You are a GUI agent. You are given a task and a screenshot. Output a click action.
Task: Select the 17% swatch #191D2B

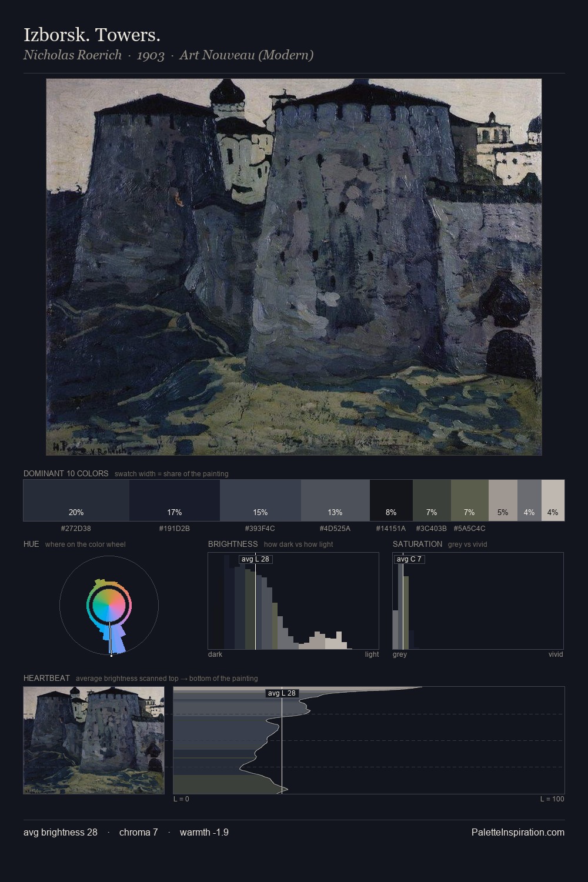[175, 500]
